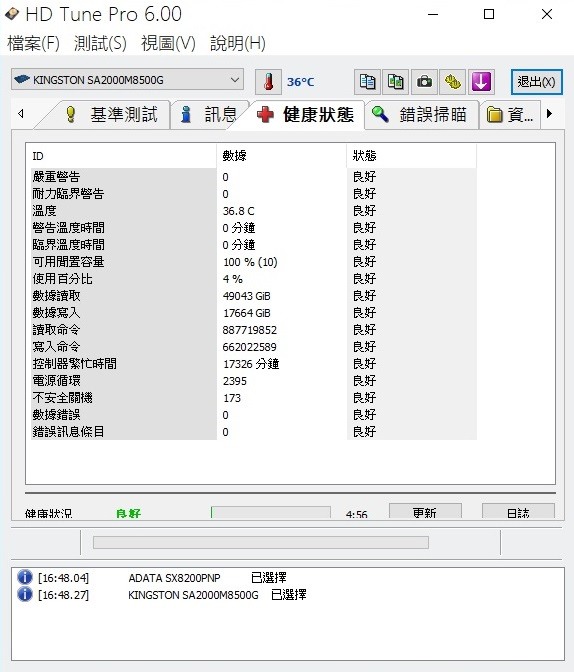Click the 數據 column header
Image resolution: width=574 pixels, height=672 pixels.
[x=282, y=156]
